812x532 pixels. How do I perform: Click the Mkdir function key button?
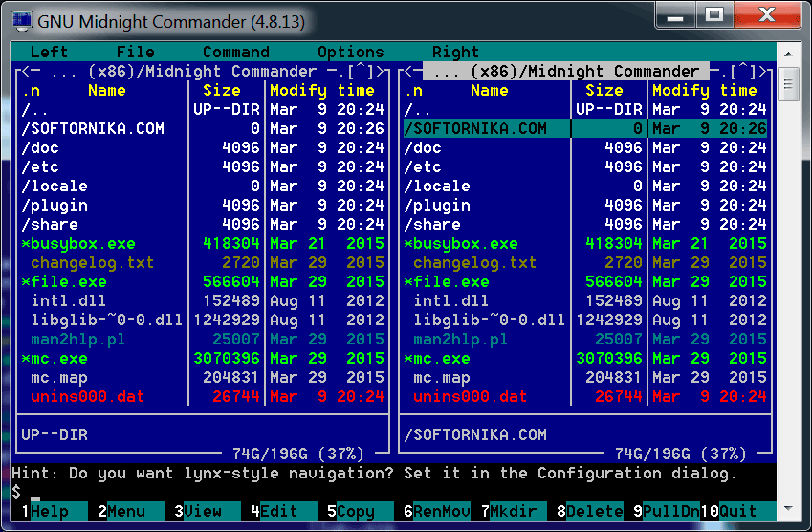click(x=513, y=511)
